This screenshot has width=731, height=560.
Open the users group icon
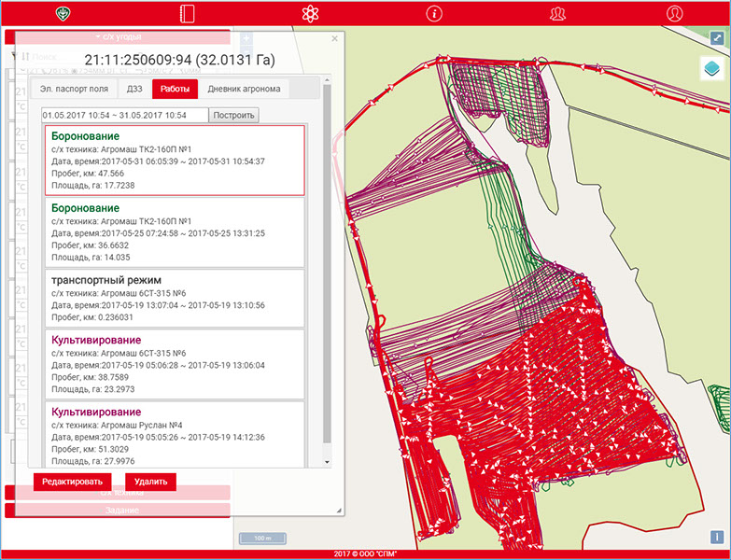557,13
